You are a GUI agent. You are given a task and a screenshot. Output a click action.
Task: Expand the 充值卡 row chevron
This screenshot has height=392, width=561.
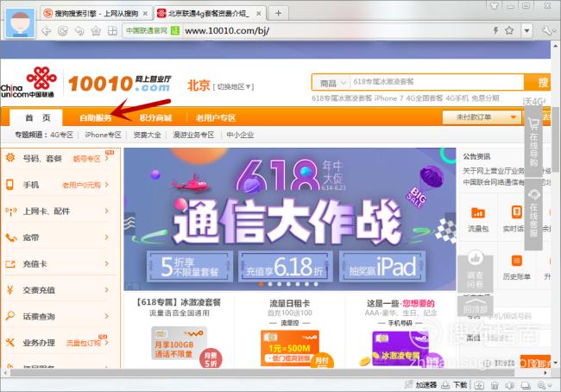(107, 263)
